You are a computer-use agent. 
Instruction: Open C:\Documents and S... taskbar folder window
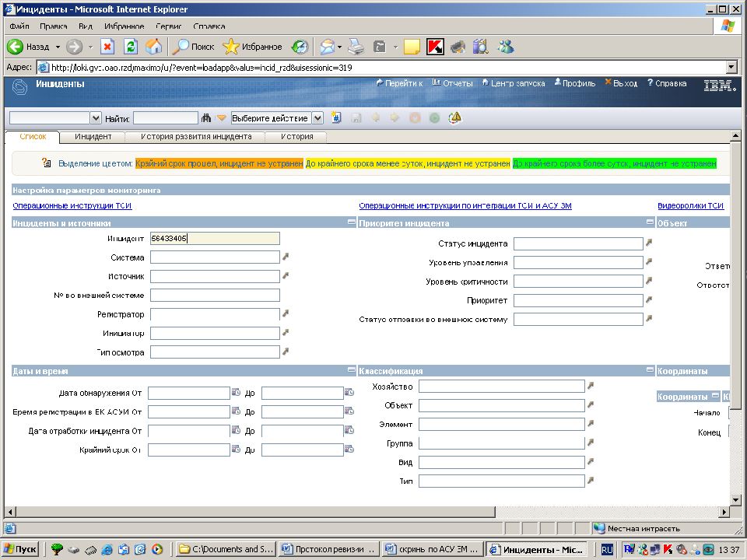[x=226, y=549]
